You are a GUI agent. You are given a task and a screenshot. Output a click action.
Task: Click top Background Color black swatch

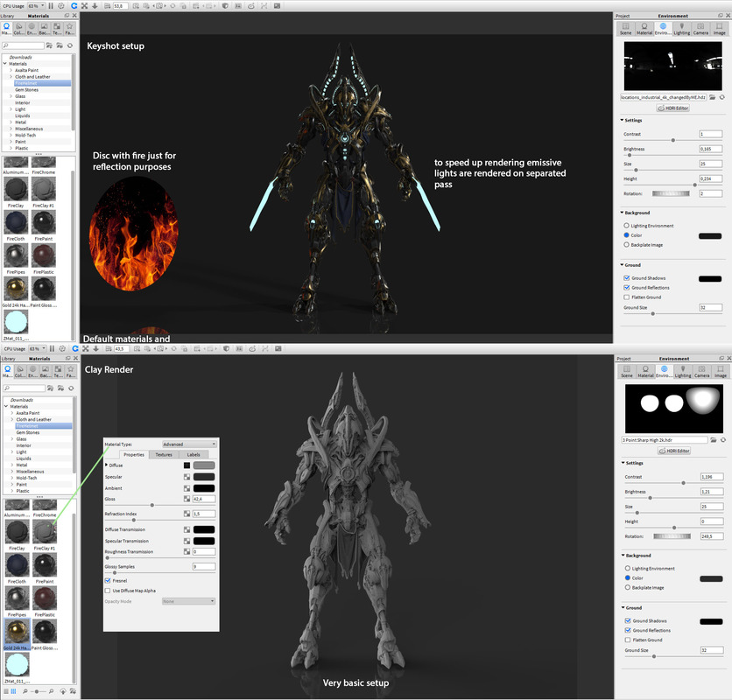click(x=710, y=235)
